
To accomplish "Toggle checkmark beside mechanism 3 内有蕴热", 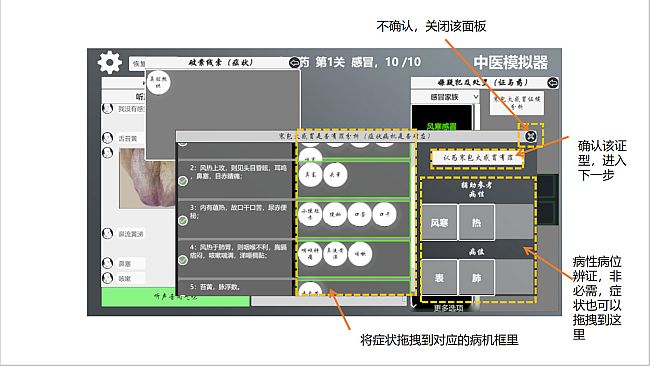I will click(x=183, y=221).
